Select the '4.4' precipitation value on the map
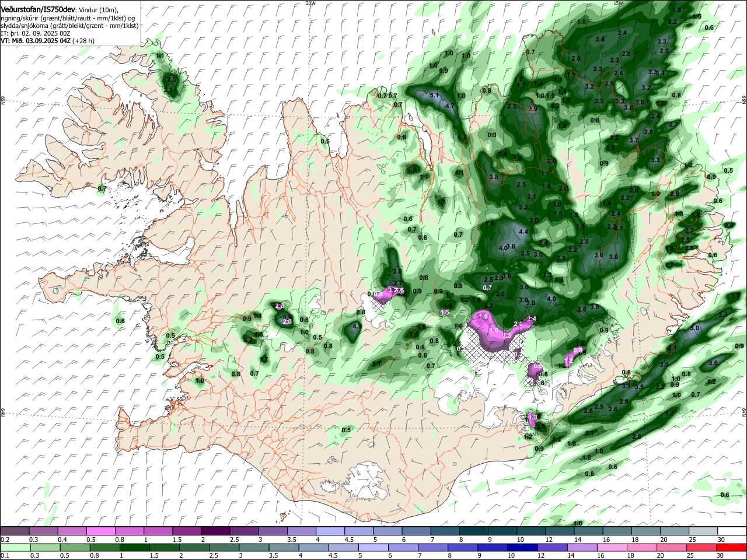The image size is (747, 560). [523, 232]
